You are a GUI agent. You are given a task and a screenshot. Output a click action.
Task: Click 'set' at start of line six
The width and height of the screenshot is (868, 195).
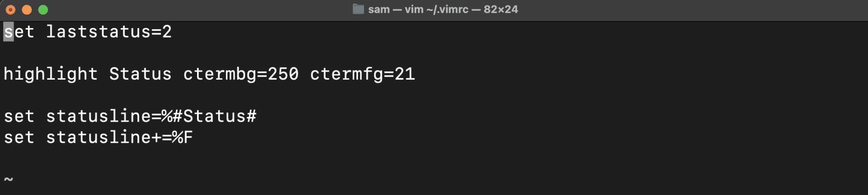tap(19, 137)
